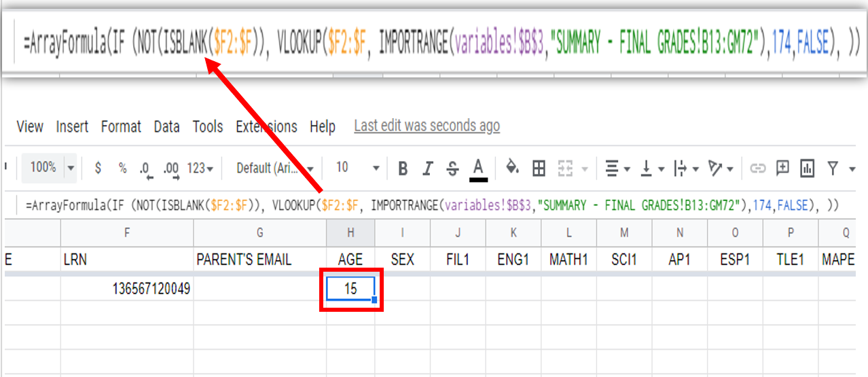The height and width of the screenshot is (377, 868).
Task: Open fill color paint bucket
Action: (x=513, y=168)
